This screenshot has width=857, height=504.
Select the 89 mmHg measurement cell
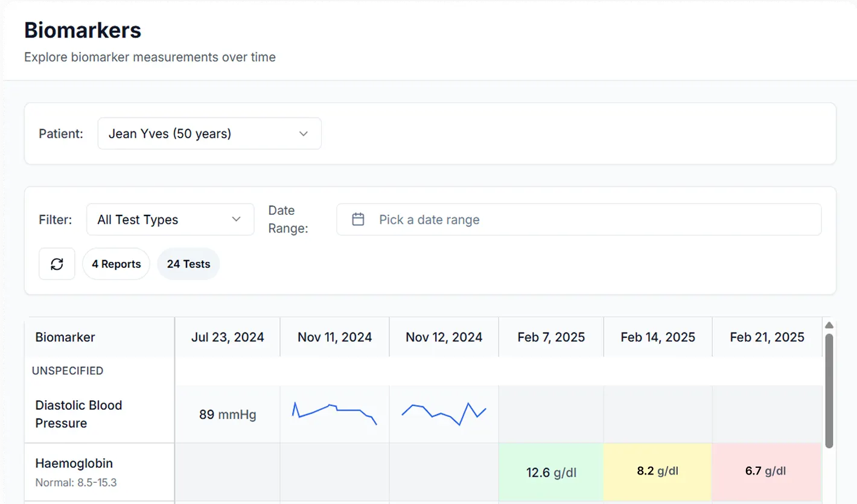coord(227,414)
